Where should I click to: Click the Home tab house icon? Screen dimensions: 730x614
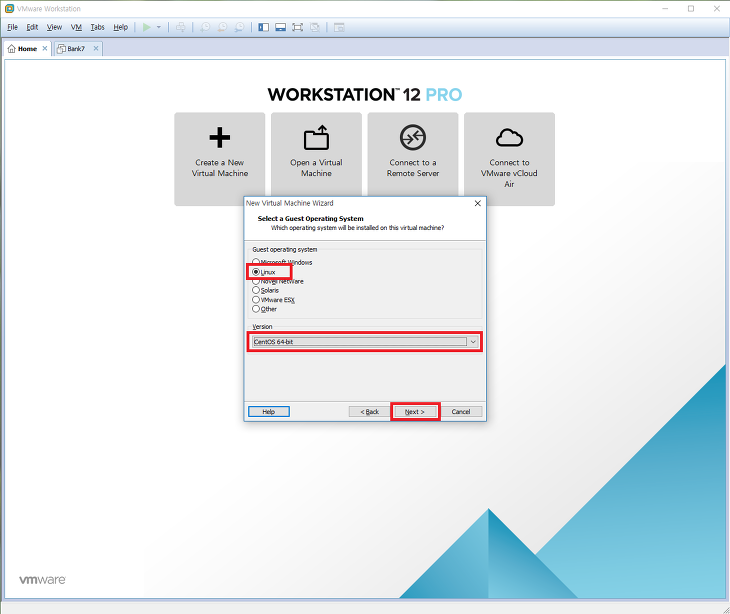[12, 48]
